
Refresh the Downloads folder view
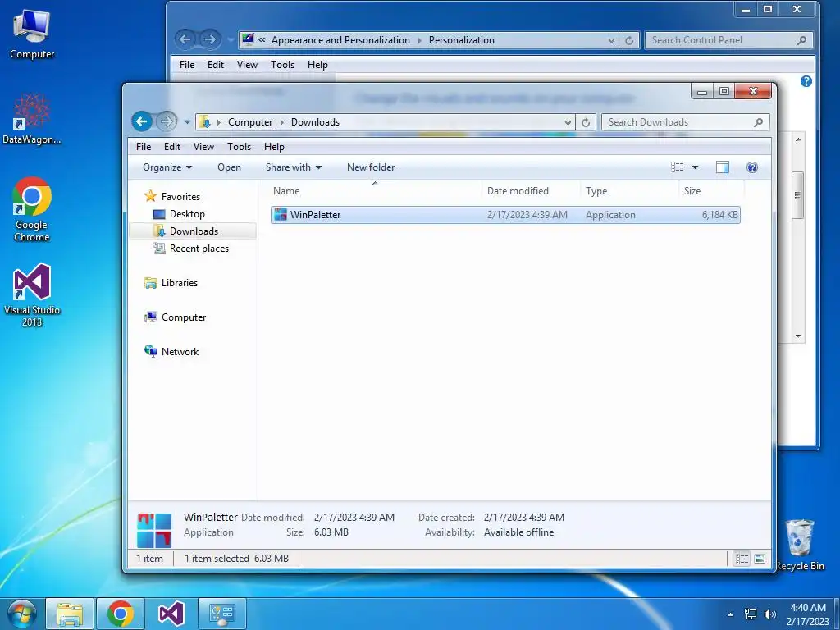click(586, 122)
